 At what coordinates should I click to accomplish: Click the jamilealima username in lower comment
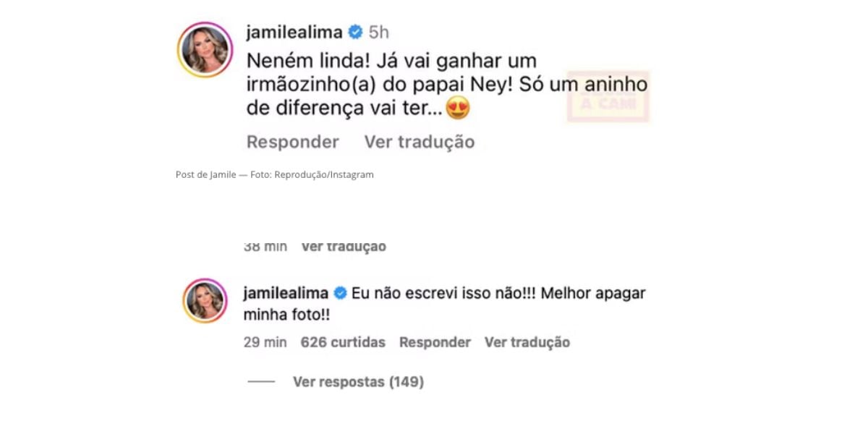(x=286, y=294)
